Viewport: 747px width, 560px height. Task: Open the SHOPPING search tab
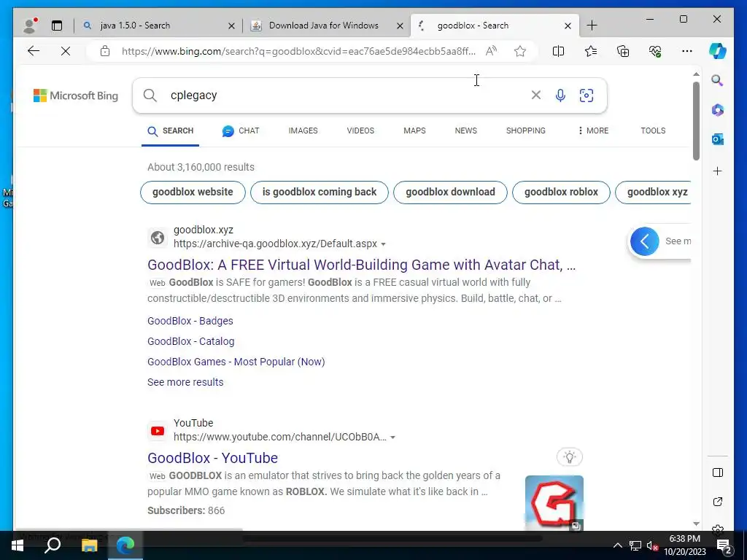[525, 131]
